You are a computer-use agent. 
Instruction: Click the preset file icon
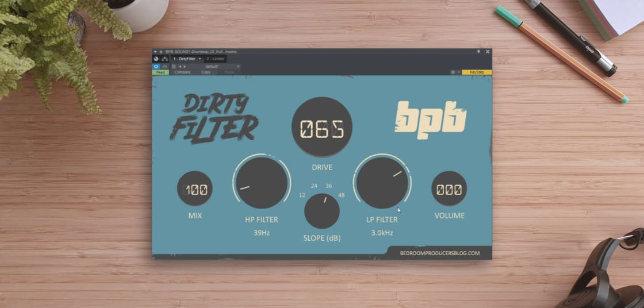[x=174, y=66]
